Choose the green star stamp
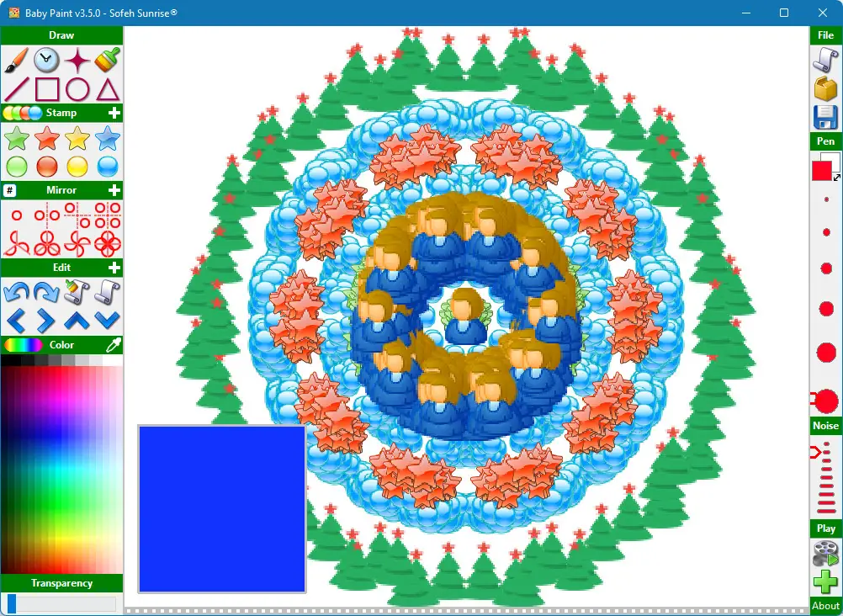 [x=17, y=138]
